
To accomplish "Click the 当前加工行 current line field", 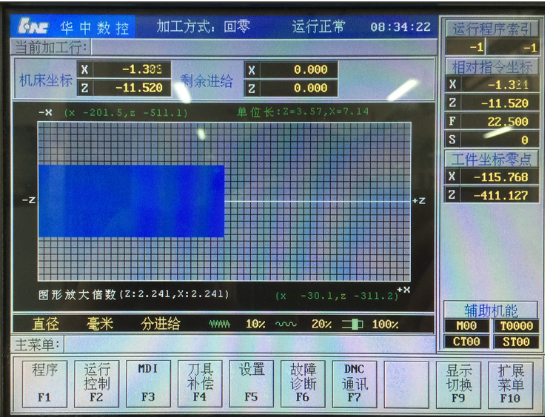I will tap(264, 47).
